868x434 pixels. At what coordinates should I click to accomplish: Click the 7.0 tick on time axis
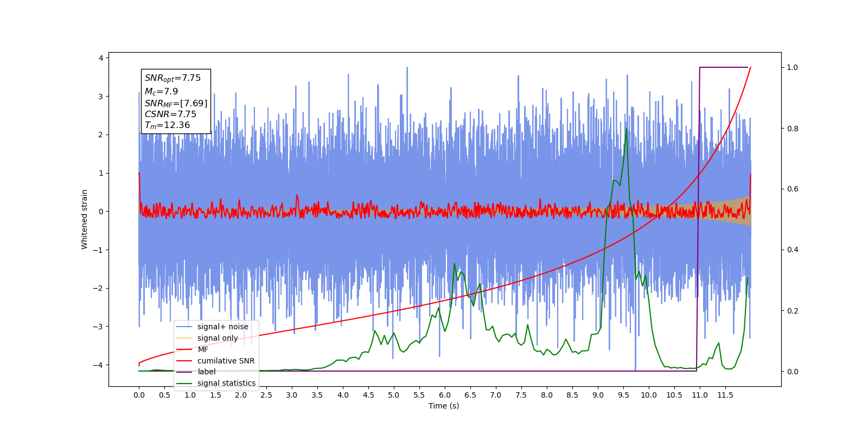[496, 395]
